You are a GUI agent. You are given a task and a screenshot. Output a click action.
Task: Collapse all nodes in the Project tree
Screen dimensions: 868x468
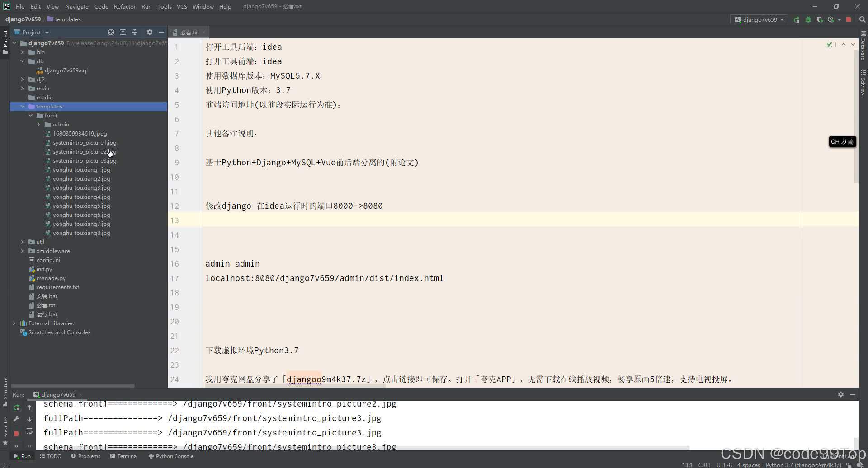(135, 32)
